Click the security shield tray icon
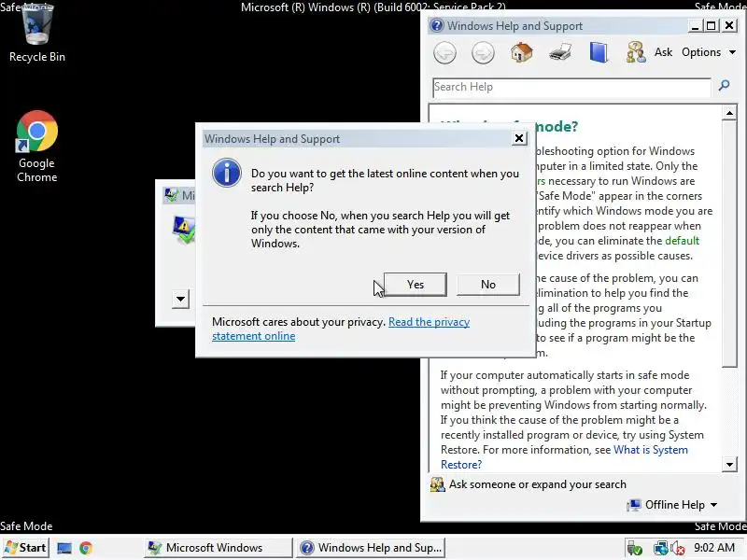 click(x=634, y=548)
